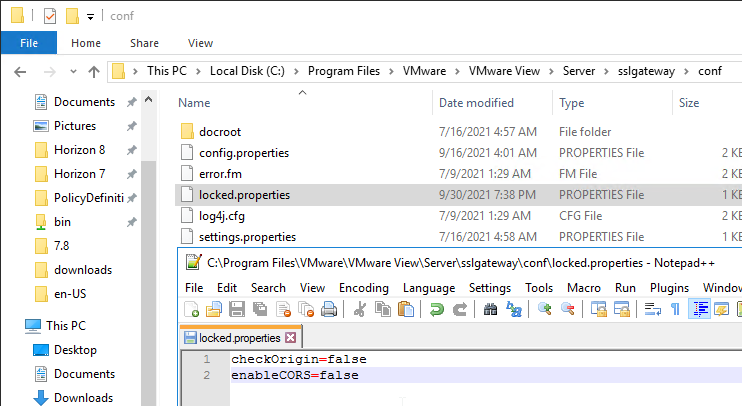Screen dimensions: 742x406
Task: Click the Save icon in Notepad++ toolbar
Action: (237, 309)
